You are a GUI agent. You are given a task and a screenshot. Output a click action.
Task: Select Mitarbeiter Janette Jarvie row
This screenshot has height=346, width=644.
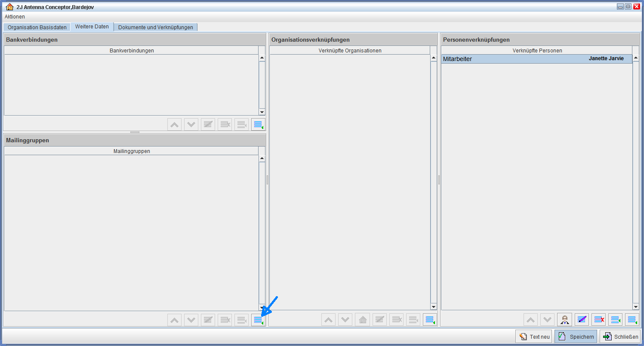coord(536,59)
